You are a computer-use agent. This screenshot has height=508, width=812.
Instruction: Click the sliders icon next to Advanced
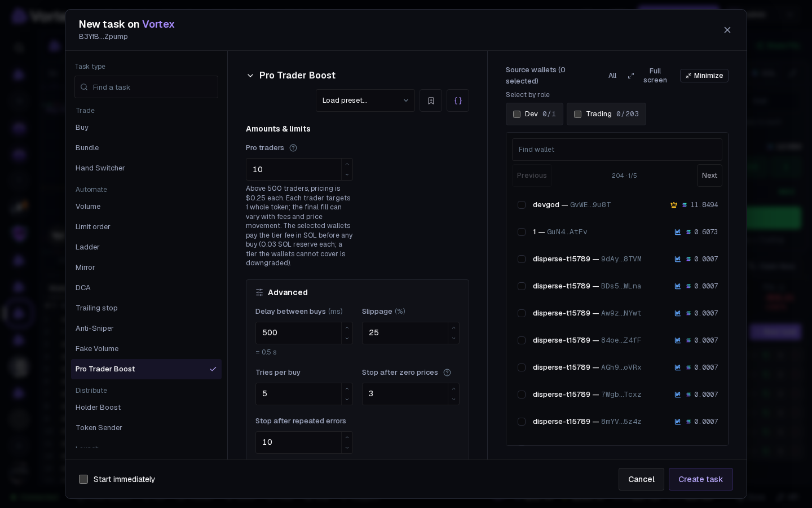[259, 292]
